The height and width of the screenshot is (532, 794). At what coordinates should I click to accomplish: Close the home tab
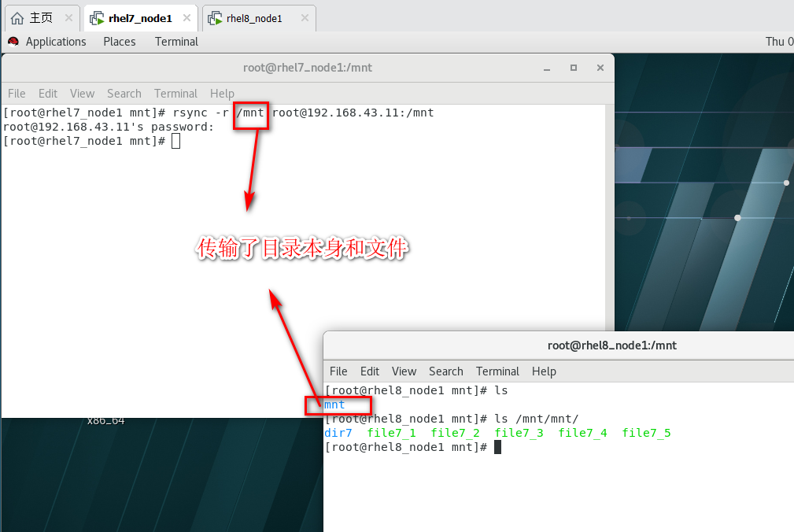pos(69,18)
